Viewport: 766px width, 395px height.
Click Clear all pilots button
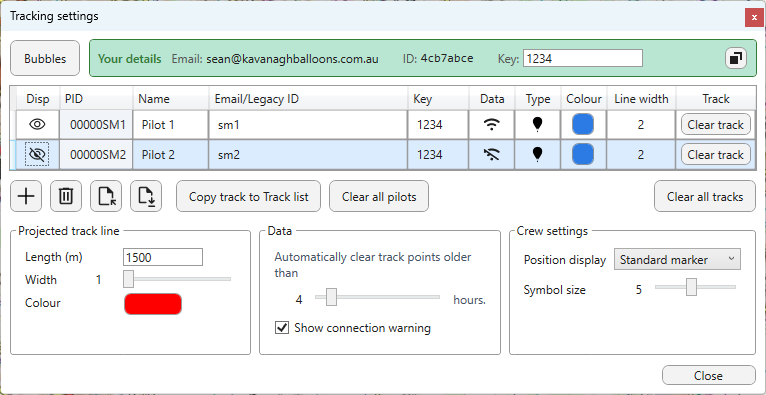(379, 196)
